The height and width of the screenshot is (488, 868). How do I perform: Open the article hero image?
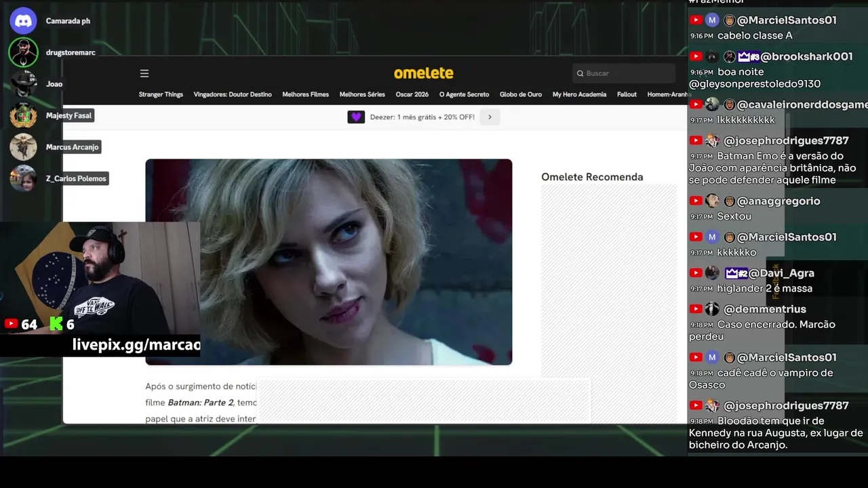[x=329, y=262]
